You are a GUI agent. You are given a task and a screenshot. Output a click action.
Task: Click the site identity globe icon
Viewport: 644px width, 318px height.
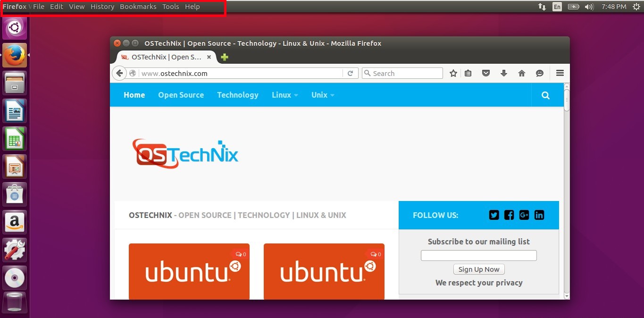[x=133, y=73]
